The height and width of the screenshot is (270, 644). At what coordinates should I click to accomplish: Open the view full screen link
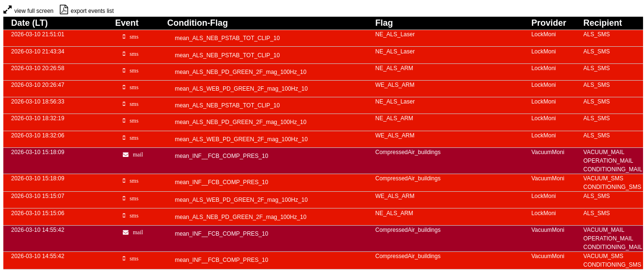[33, 11]
